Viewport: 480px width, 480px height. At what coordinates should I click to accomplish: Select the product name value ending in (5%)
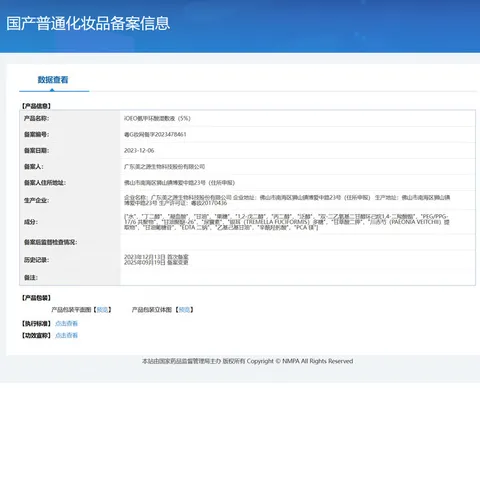[x=157, y=118]
